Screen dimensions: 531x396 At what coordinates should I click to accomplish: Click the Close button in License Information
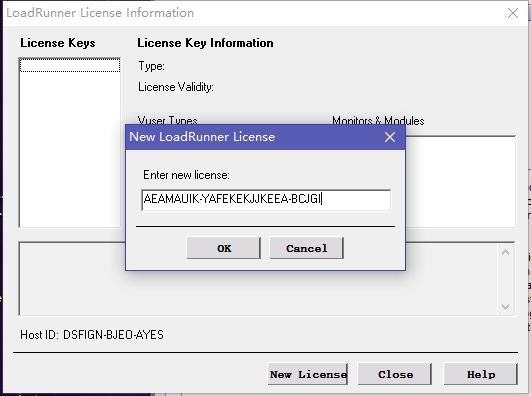395,374
